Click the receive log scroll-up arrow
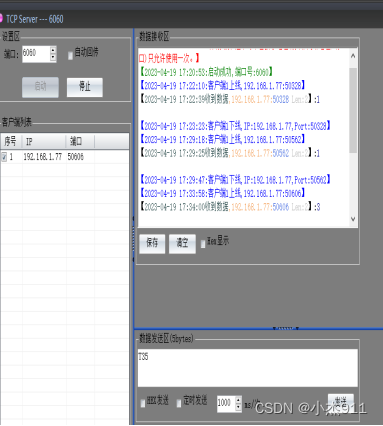 (x=353, y=56)
